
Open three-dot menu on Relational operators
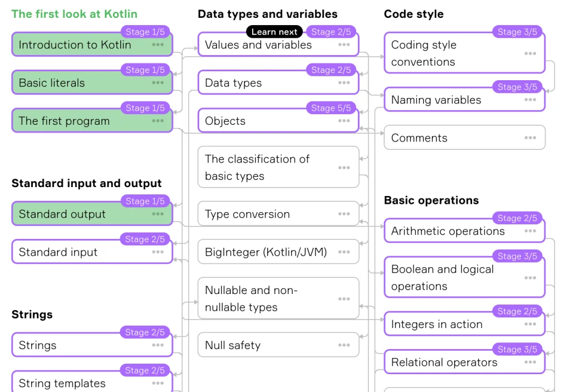[x=530, y=362]
